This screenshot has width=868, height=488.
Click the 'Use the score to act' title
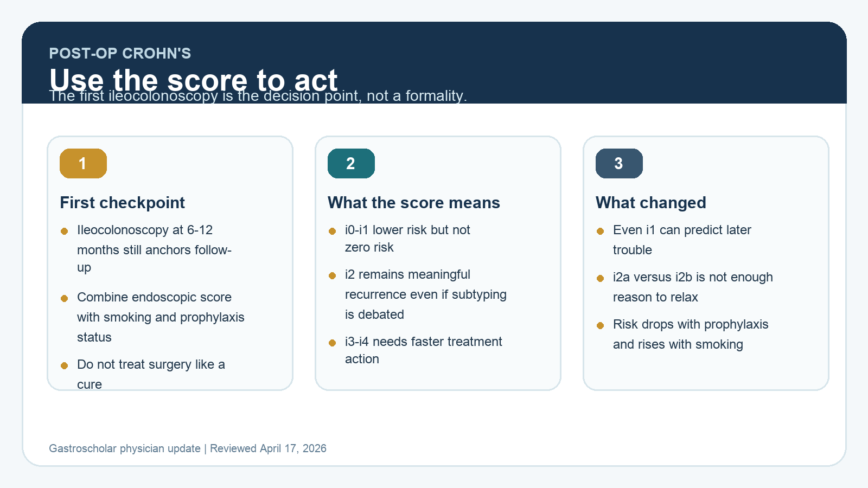[193, 80]
